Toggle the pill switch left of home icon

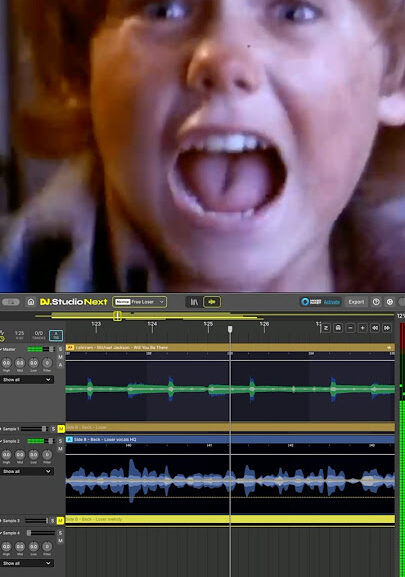coord(11,302)
